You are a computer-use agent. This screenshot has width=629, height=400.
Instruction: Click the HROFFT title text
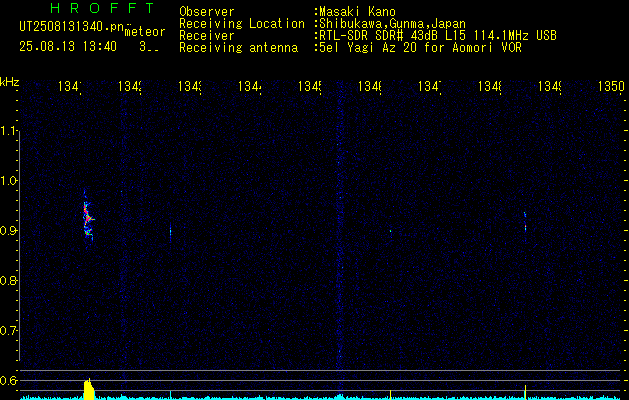click(x=103, y=8)
